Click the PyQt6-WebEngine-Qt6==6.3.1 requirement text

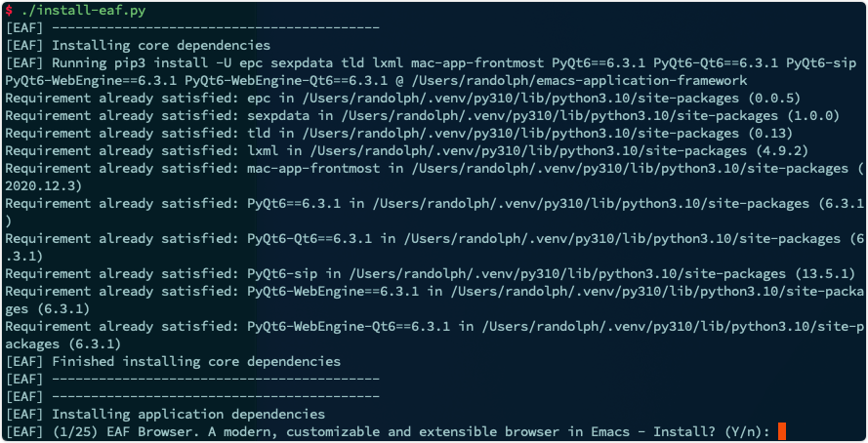tap(349, 326)
